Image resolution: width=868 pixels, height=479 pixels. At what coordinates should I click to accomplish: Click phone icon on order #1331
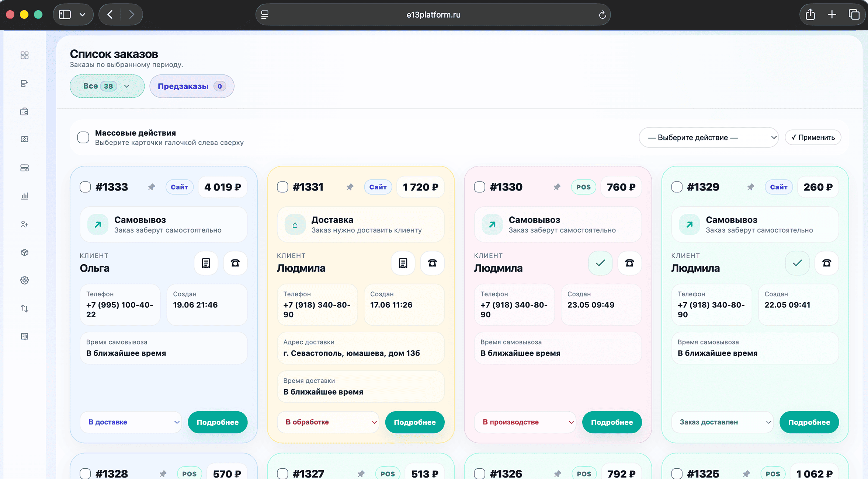[433, 263]
